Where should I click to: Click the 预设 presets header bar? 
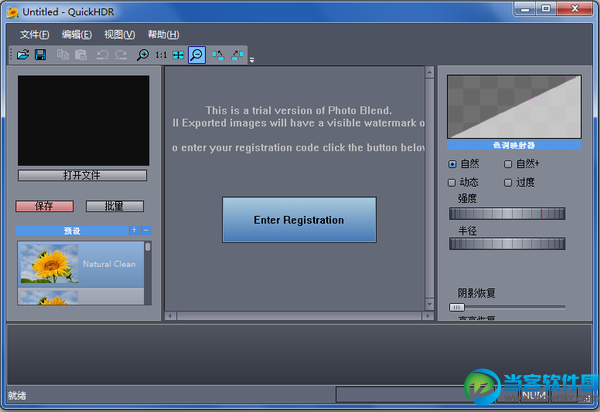[x=72, y=231]
